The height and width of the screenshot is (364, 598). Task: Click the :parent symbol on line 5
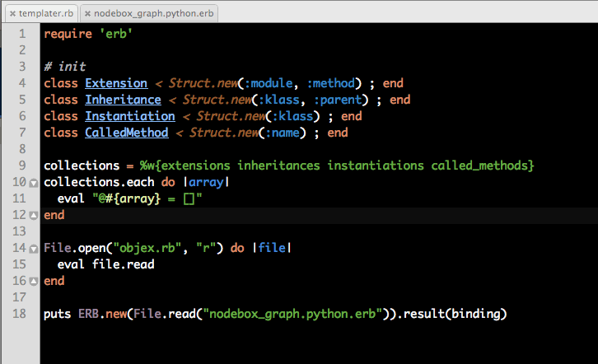tap(338, 100)
